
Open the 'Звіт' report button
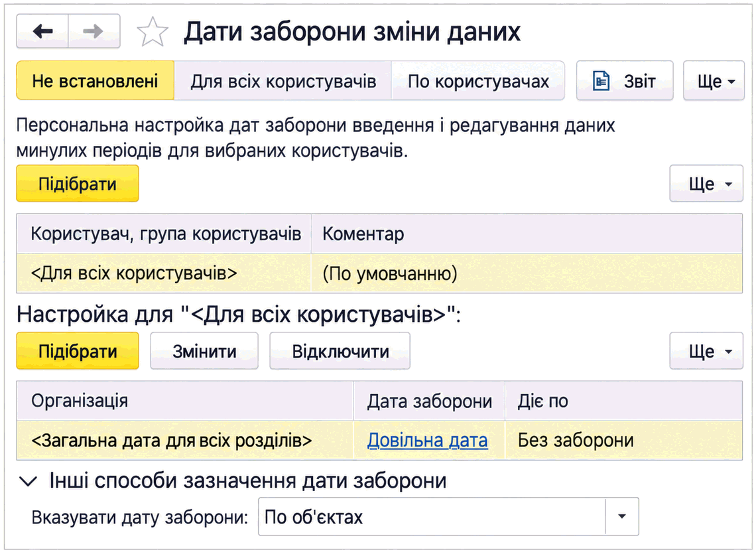625,80
